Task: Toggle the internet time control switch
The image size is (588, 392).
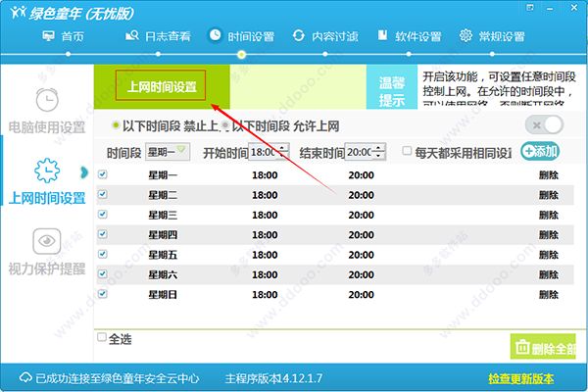Action: (x=545, y=124)
